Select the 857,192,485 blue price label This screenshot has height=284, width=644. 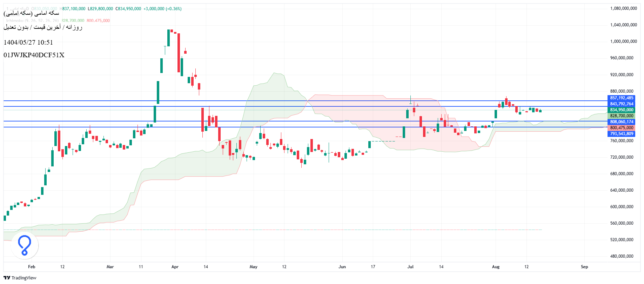pos(621,98)
